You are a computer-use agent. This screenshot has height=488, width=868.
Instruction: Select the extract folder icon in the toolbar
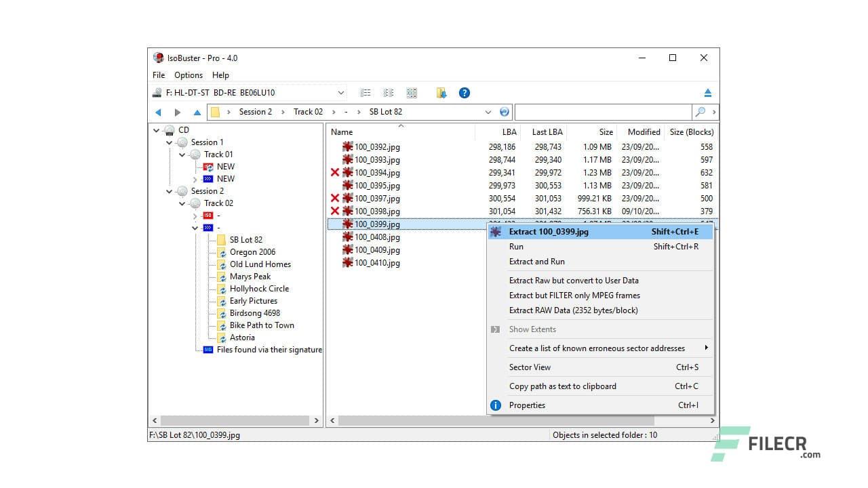pyautogui.click(x=441, y=92)
